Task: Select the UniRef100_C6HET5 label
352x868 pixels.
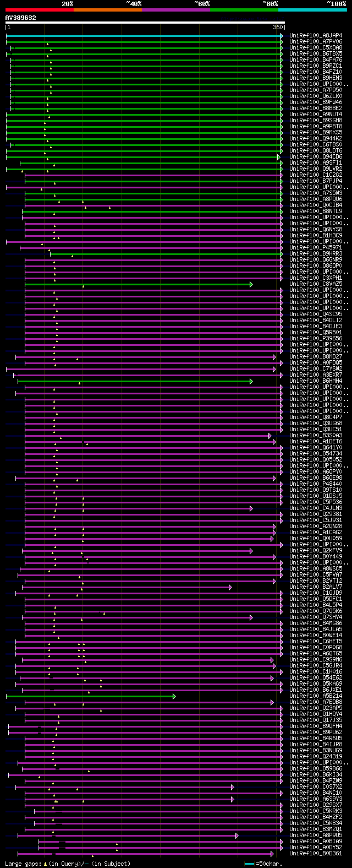Action: [x=316, y=642]
